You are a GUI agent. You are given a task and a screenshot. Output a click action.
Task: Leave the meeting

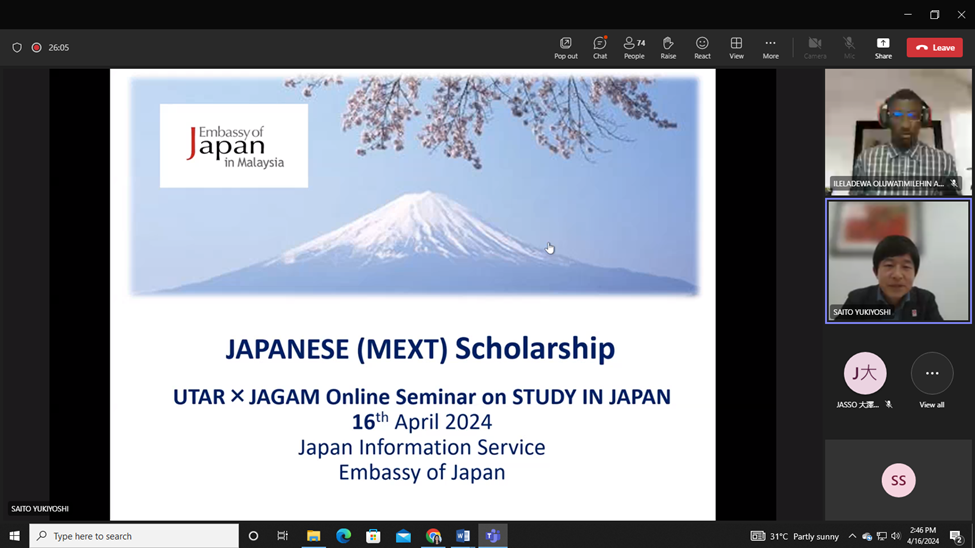pyautogui.click(x=935, y=48)
